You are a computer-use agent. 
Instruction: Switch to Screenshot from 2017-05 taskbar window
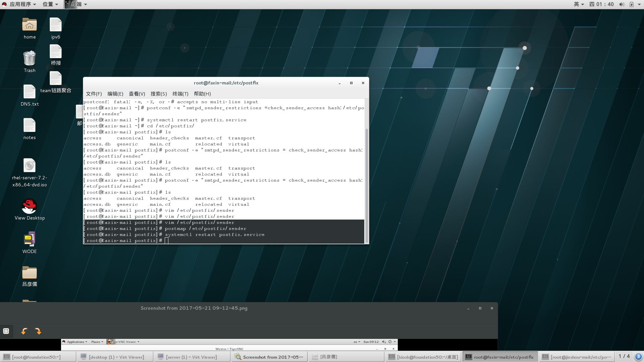point(269,357)
